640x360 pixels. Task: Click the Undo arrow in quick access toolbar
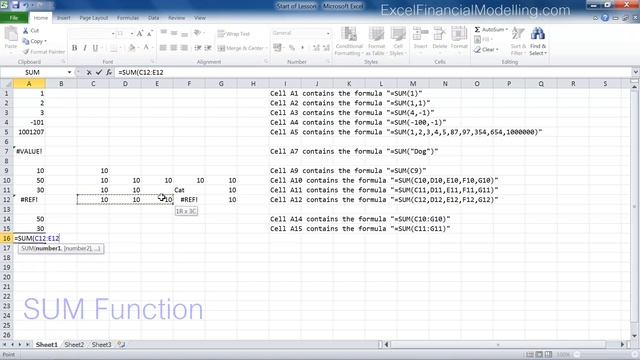[x=26, y=5]
